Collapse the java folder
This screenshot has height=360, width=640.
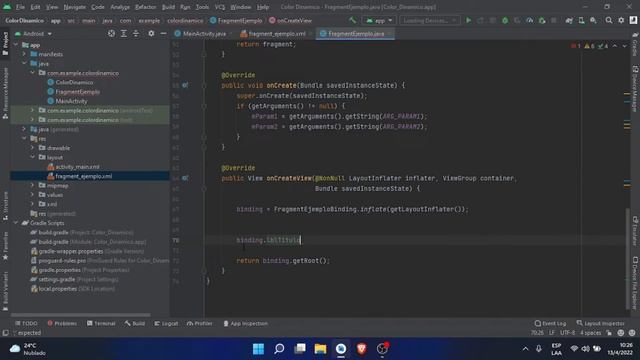pyautogui.click(x=24, y=64)
